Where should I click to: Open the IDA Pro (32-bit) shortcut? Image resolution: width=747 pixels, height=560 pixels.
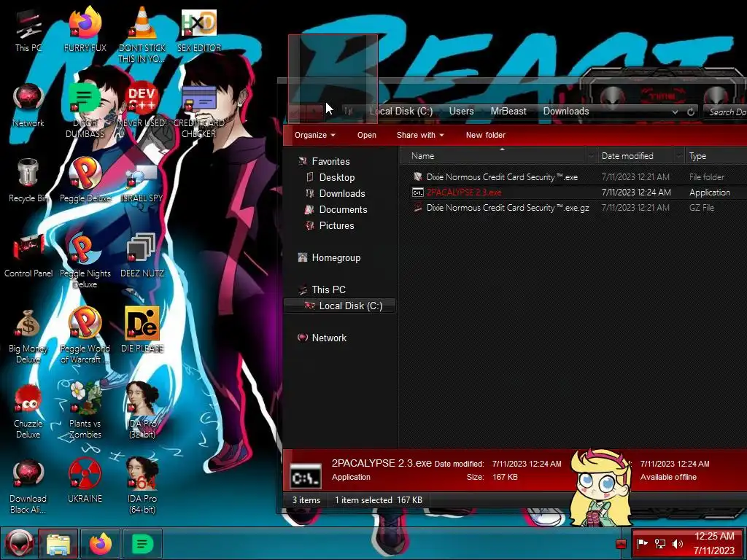(142, 411)
